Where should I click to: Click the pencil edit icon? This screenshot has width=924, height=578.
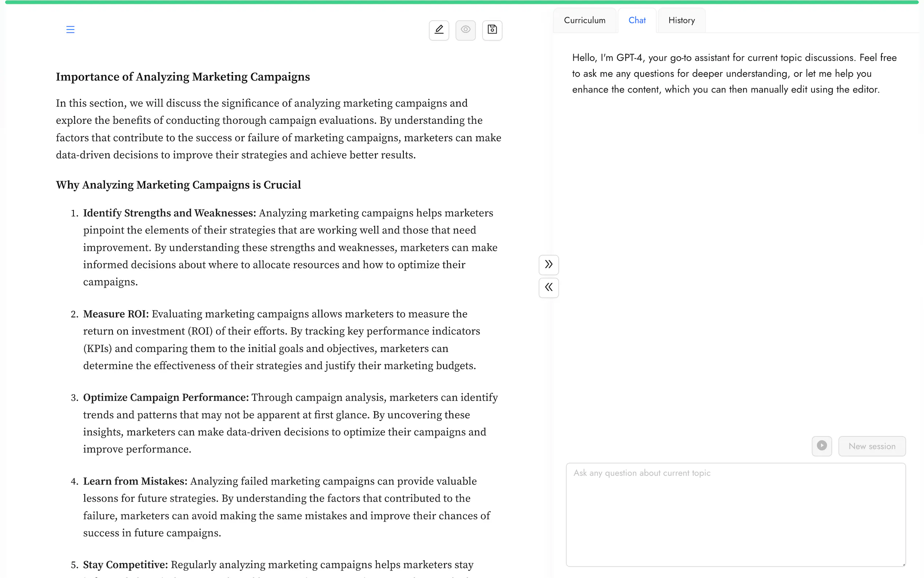(439, 30)
